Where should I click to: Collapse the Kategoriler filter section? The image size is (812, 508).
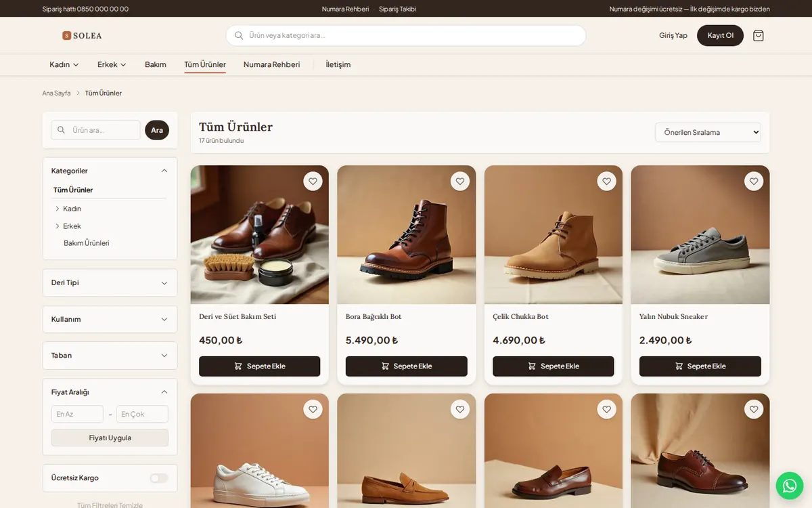click(x=164, y=171)
